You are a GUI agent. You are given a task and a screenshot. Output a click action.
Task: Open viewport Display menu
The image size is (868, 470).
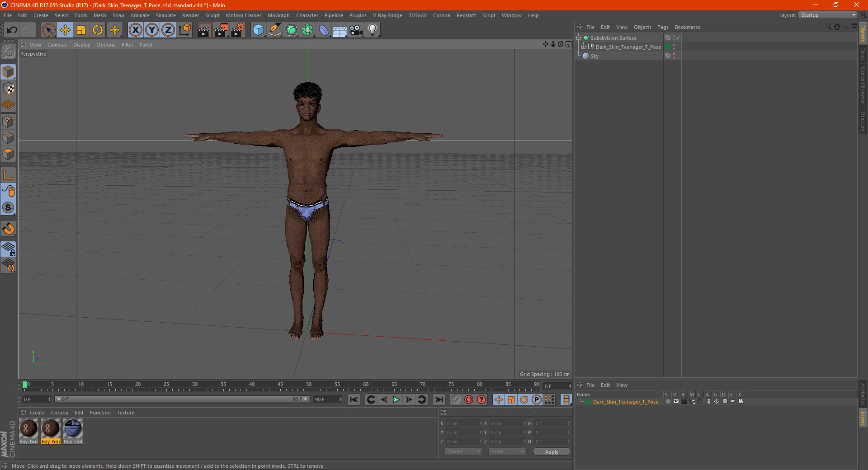click(81, 45)
